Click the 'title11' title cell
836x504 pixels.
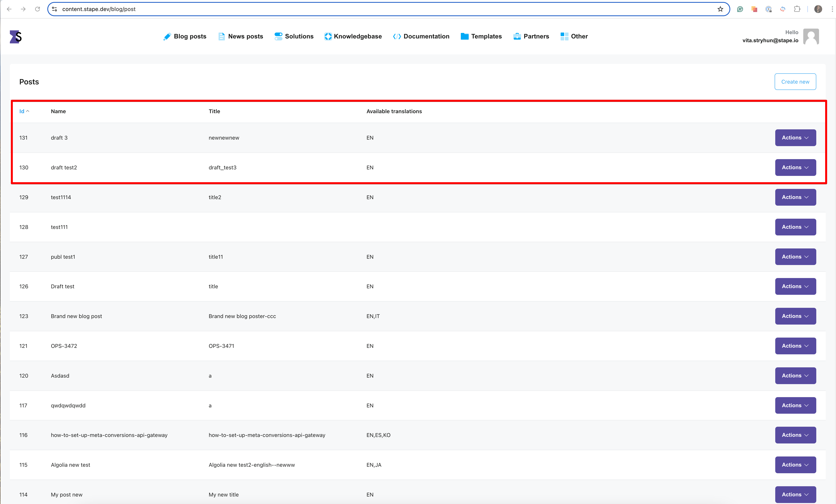tap(216, 257)
